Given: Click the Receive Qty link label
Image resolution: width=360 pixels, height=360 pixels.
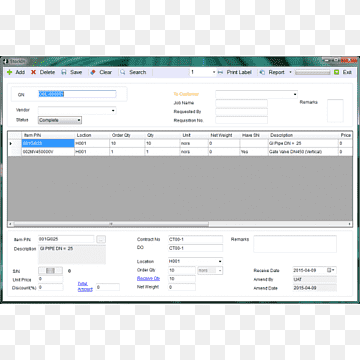Looking at the screenshot, I should [x=148, y=278].
